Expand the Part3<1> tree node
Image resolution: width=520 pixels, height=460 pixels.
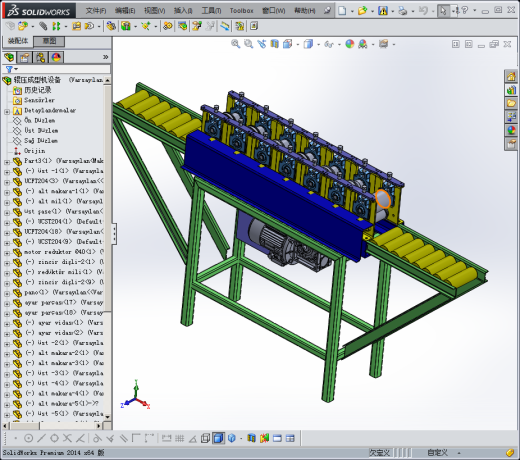pos(7,162)
